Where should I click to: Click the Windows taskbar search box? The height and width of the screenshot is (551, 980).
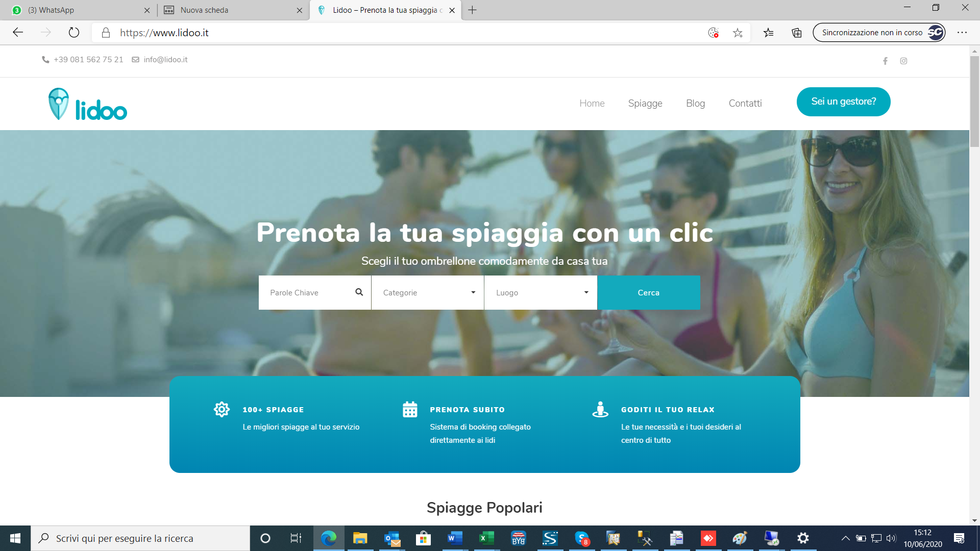tap(140, 538)
